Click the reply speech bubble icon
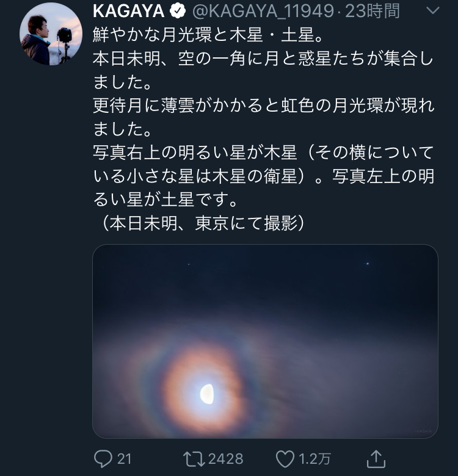This screenshot has height=476, width=458. pyautogui.click(x=103, y=458)
